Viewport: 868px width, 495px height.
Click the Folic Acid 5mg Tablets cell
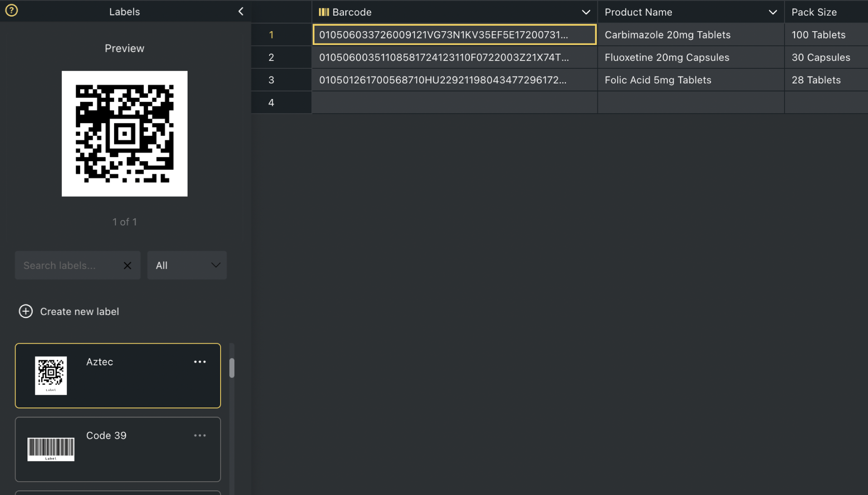[x=691, y=80]
